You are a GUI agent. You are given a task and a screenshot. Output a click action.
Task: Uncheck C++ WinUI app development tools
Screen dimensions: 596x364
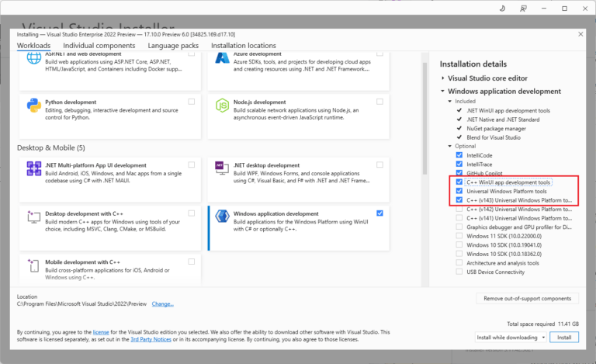pos(459,182)
